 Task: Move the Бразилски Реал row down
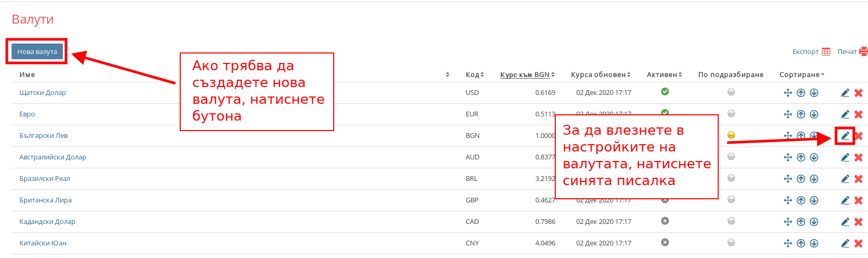814,179
